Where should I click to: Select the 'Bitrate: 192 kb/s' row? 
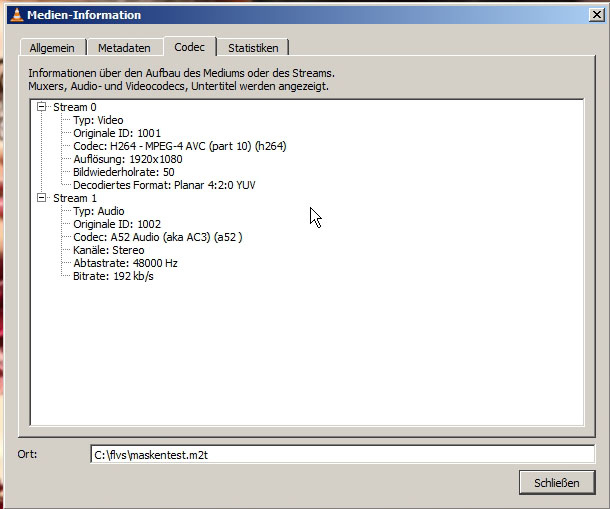(113, 276)
